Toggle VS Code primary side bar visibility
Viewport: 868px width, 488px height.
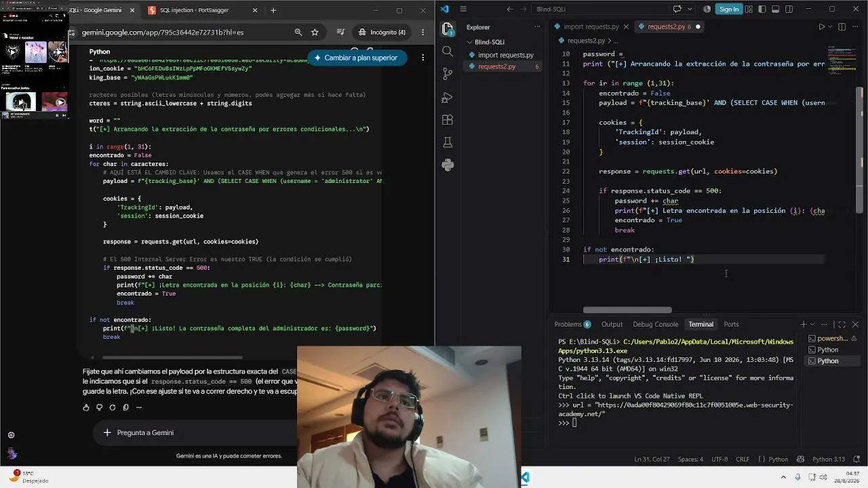[762, 9]
